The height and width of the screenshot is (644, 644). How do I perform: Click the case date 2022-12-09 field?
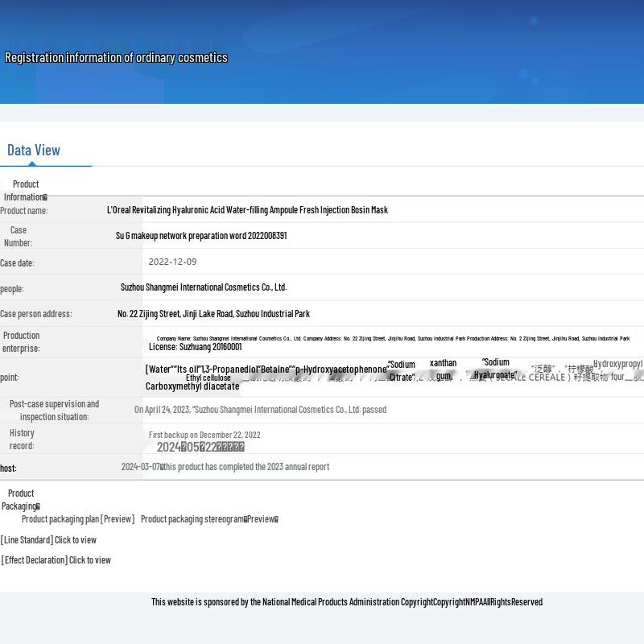(x=172, y=262)
